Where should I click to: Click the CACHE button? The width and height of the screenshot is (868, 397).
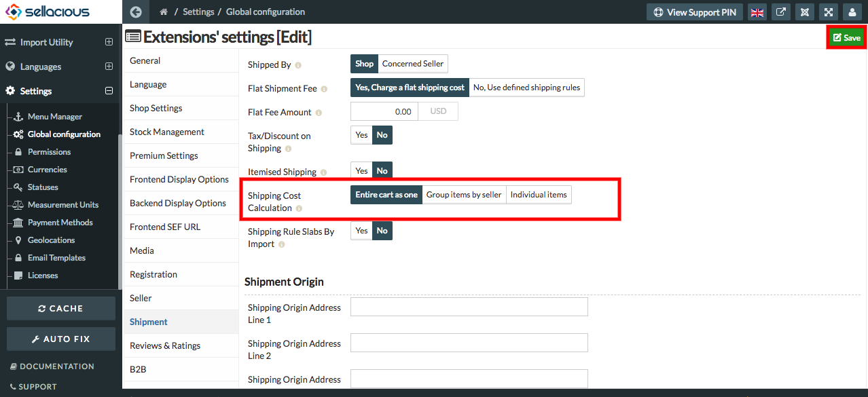[61, 308]
